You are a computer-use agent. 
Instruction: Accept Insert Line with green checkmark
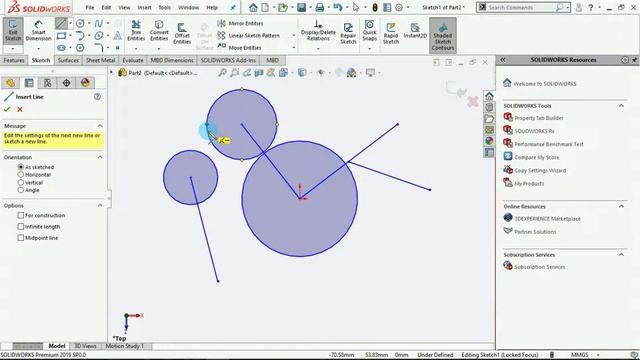click(x=7, y=109)
